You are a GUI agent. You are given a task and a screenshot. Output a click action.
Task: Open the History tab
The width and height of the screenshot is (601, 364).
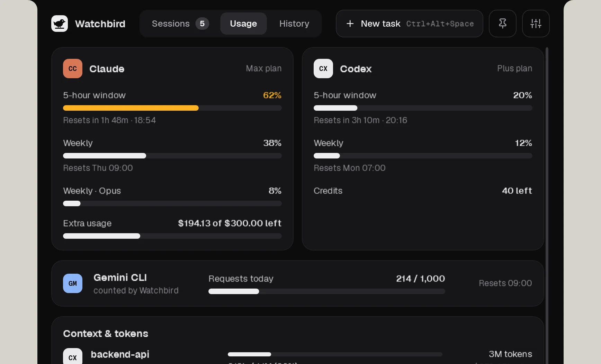(x=294, y=24)
